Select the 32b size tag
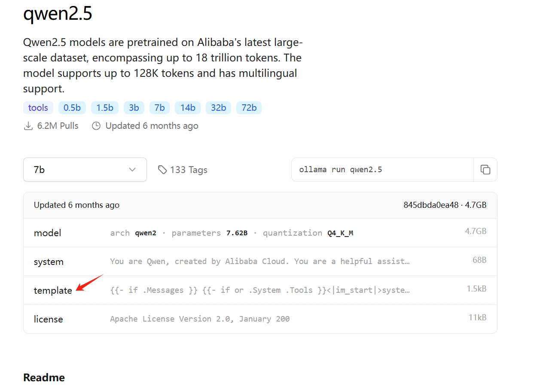 pyautogui.click(x=218, y=108)
